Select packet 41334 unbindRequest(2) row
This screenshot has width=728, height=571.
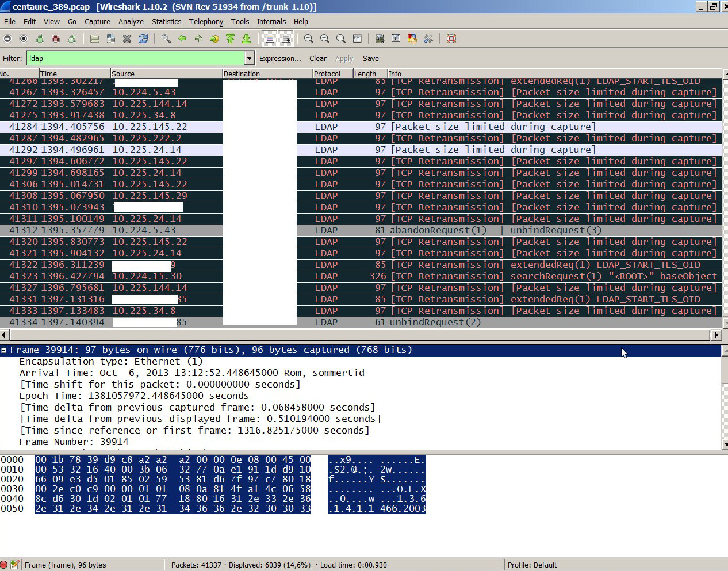pyautogui.click(x=361, y=322)
